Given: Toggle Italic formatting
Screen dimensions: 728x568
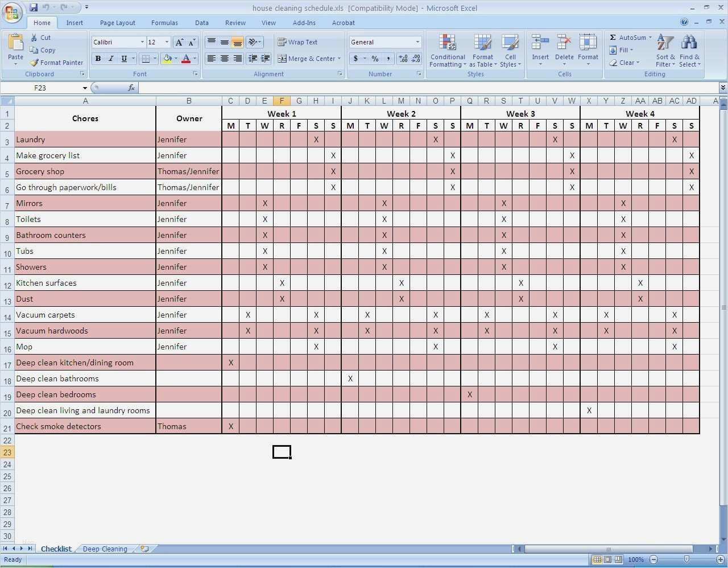Looking at the screenshot, I should 111,59.
